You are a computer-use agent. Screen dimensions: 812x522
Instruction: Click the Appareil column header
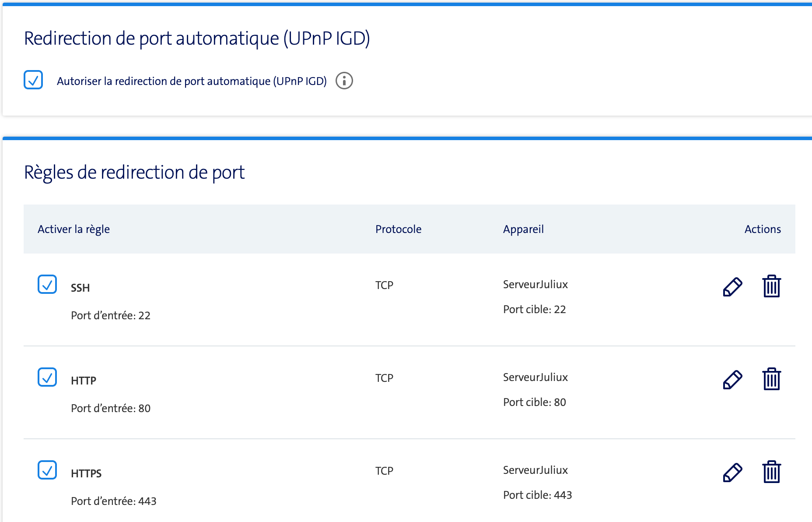pyautogui.click(x=523, y=229)
